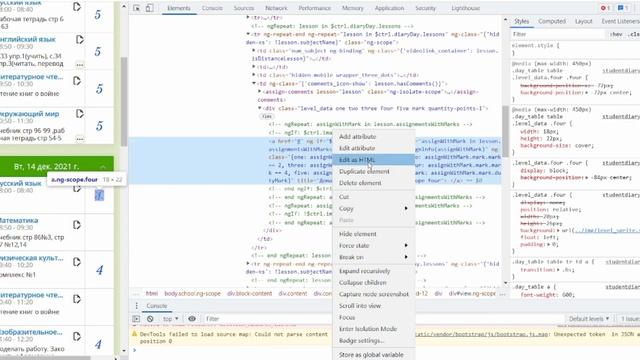Open the Force state submenu
640x360 pixels.
373,246
